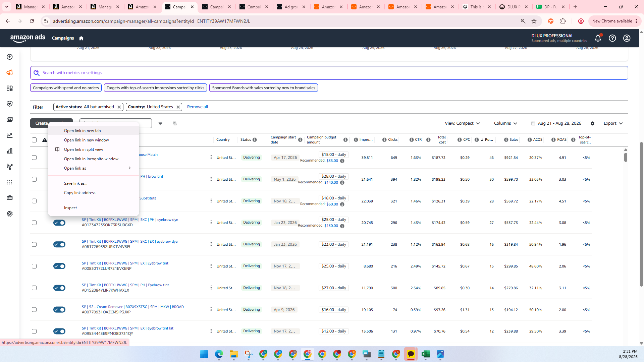Click the Remove all filters link
This screenshot has width=644, height=362.
[x=198, y=107]
